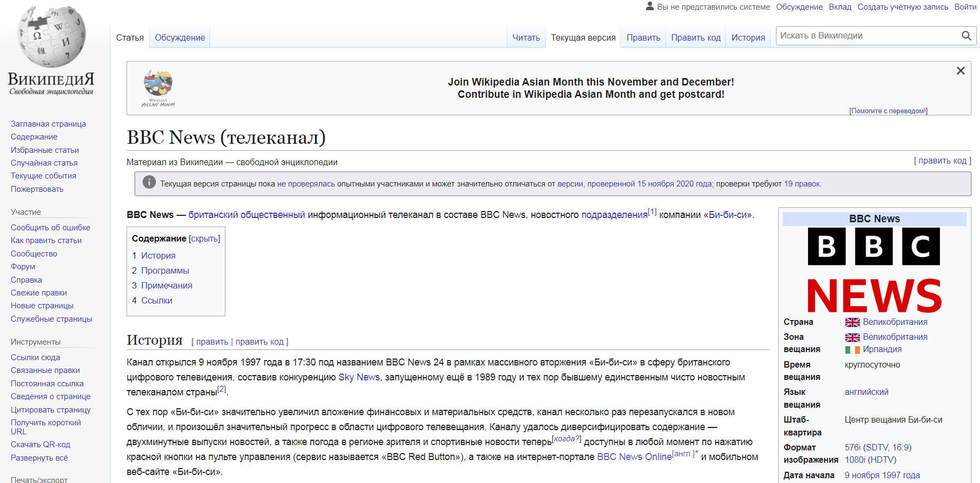This screenshot has height=483, width=980.
Task: Open Сведения о странице link
Action: point(51,396)
